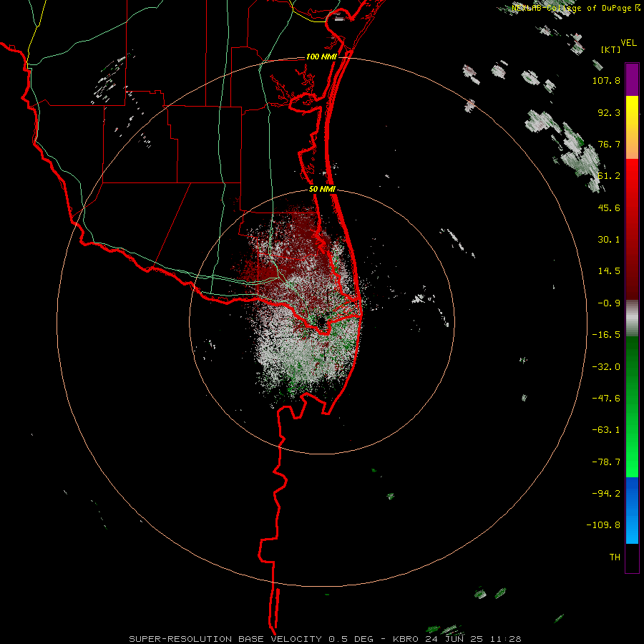This screenshot has height=644, width=644.
Task: Click the [KT] units label
Action: [610, 49]
